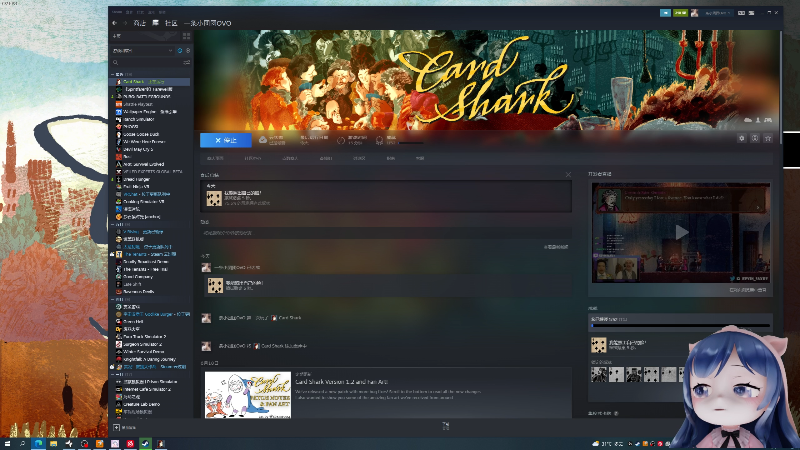Click the cloud save icon on banner
Screen dimensions: 800x450
748,120
